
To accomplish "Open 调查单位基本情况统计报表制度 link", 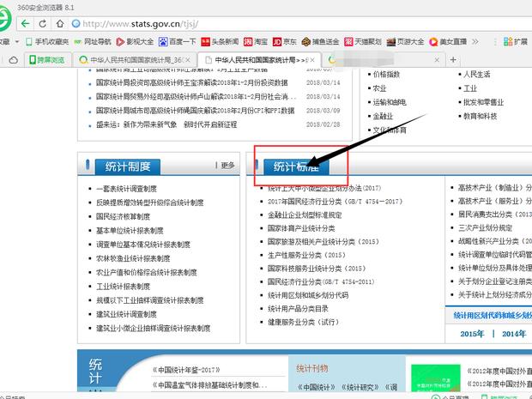I will click(x=143, y=245).
